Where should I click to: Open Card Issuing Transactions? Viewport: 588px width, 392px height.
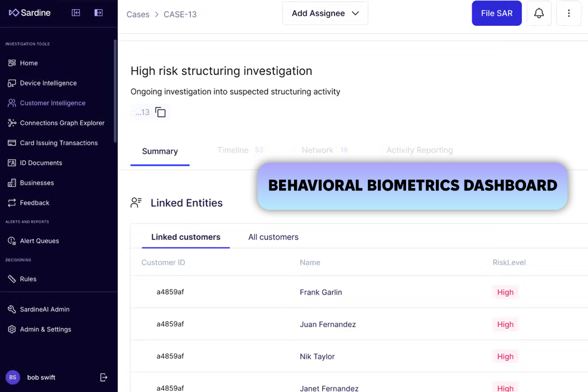pyautogui.click(x=59, y=143)
